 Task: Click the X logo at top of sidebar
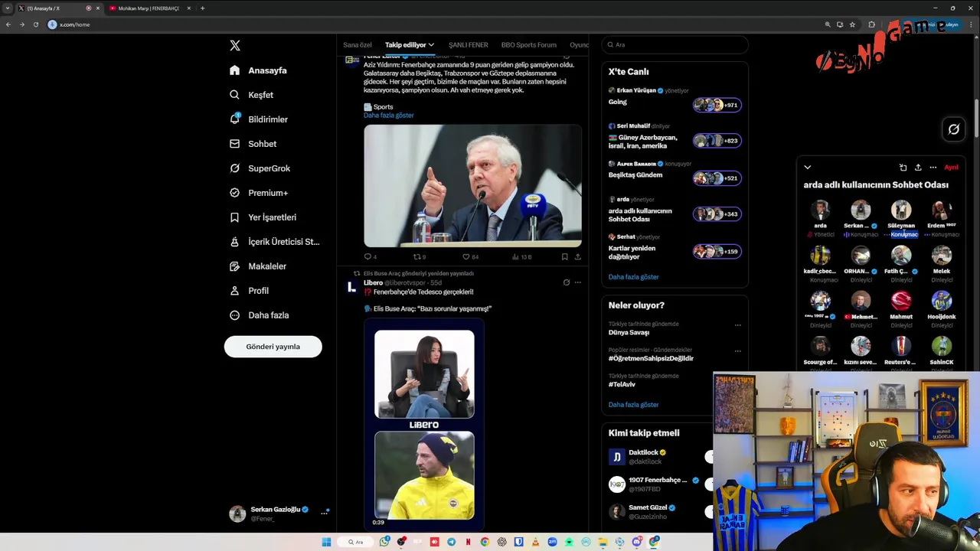(x=235, y=45)
